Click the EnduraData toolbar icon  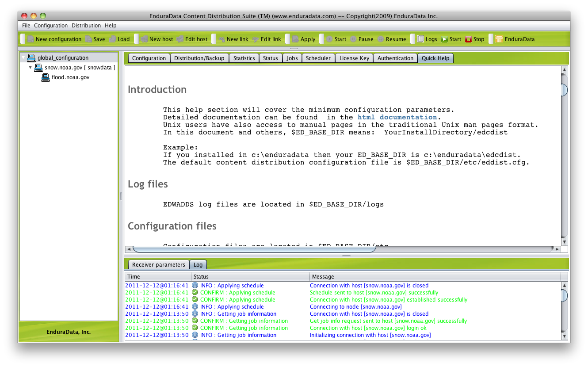coord(499,39)
